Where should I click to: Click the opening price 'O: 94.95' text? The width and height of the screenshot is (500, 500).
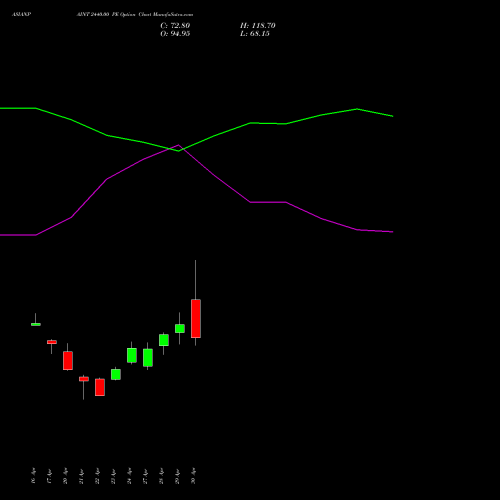175,34
